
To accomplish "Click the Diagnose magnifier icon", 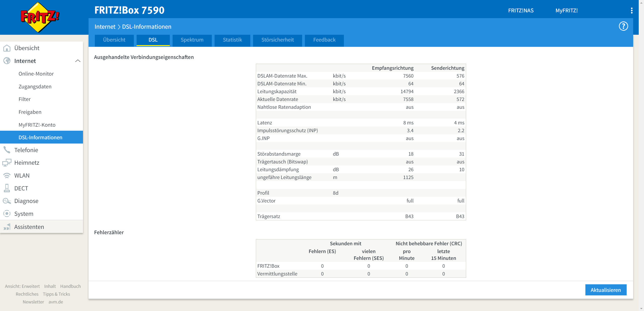I will point(7,201).
